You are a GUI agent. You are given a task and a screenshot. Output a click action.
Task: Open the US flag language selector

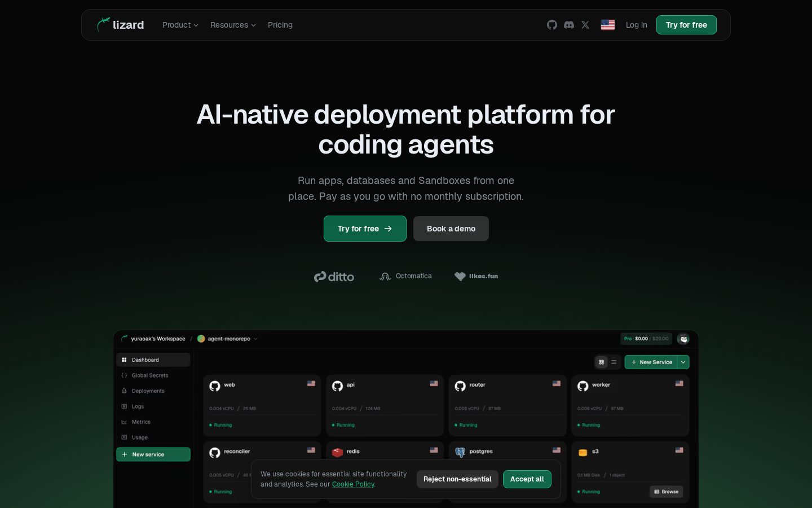pos(608,25)
